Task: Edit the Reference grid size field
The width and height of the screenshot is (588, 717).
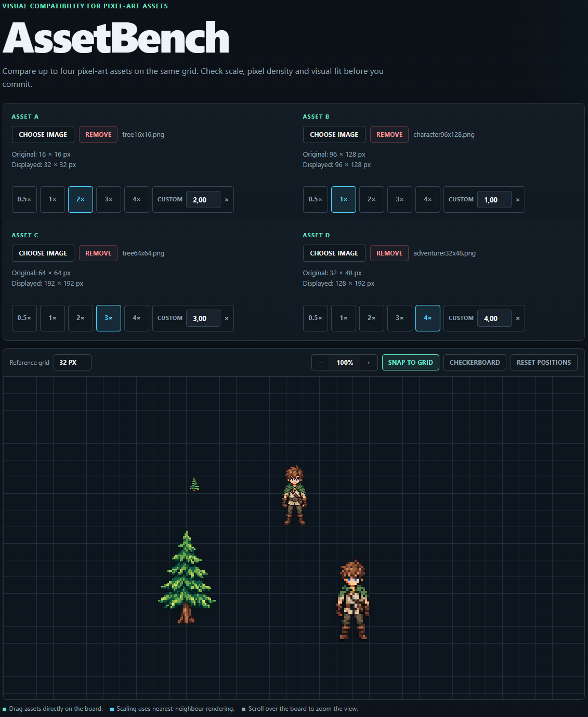Action: [72, 363]
